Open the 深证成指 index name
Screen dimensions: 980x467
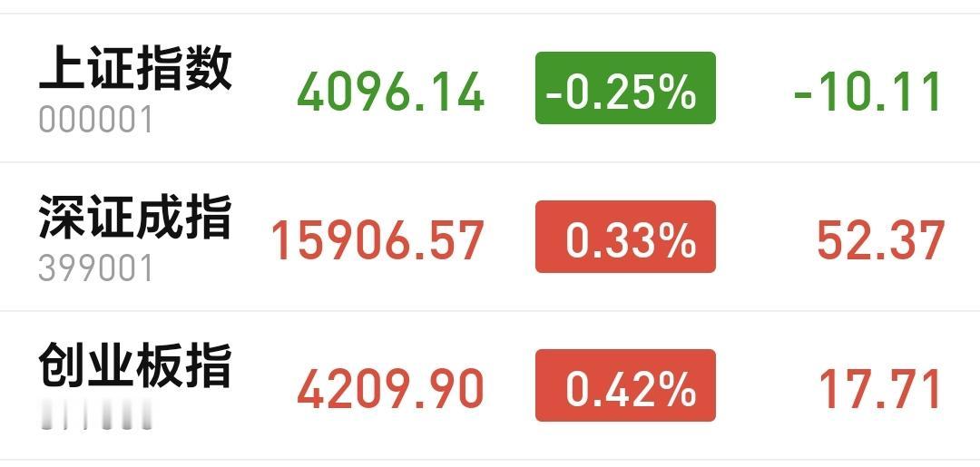(x=135, y=217)
